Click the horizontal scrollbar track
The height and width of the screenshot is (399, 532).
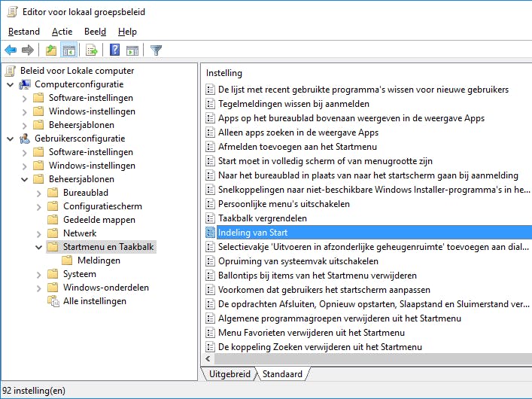coord(372,359)
